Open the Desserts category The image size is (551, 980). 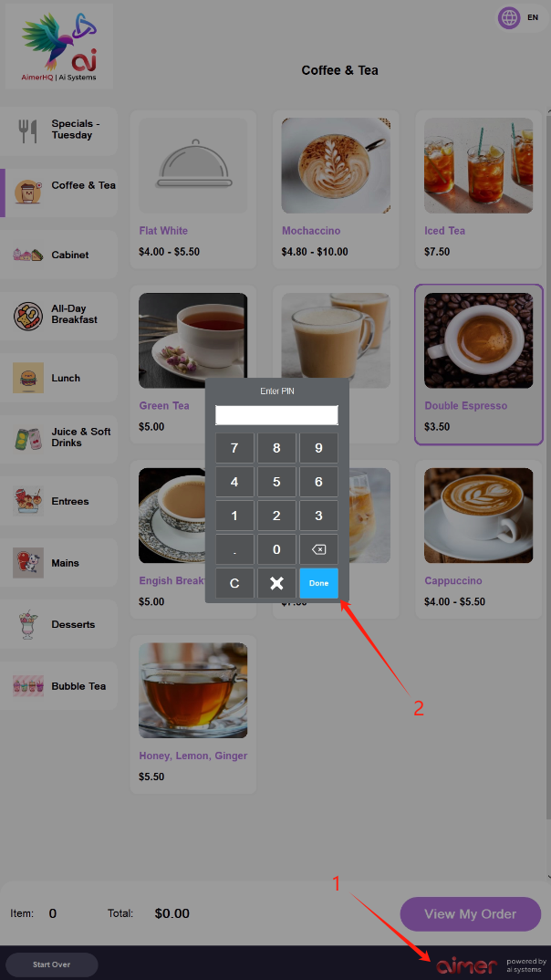(x=58, y=624)
